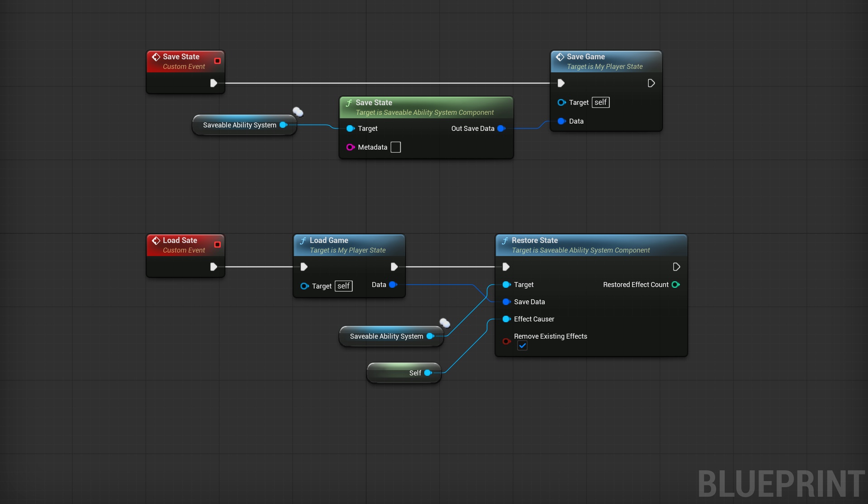Select the self field on Load Game Target
This screenshot has width=868, height=504.
point(344,286)
